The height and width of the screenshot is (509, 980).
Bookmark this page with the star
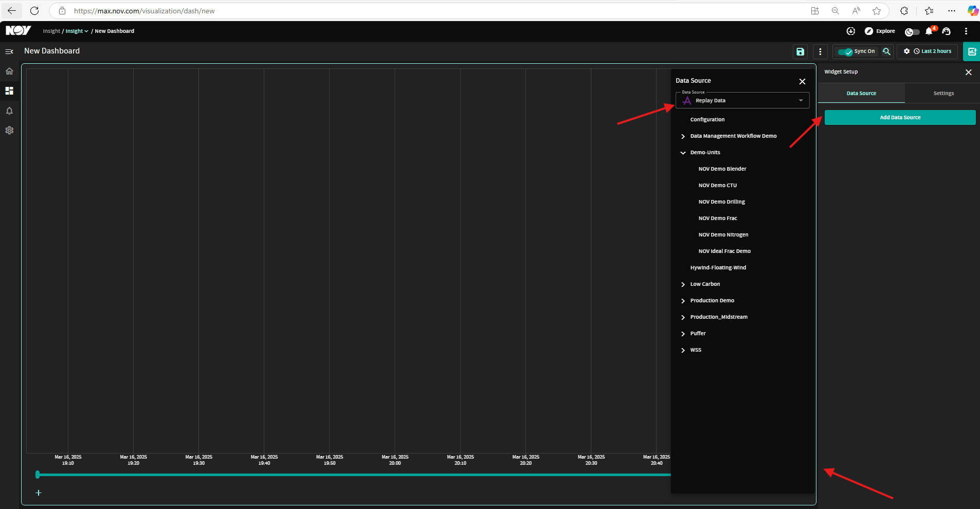[x=877, y=11]
